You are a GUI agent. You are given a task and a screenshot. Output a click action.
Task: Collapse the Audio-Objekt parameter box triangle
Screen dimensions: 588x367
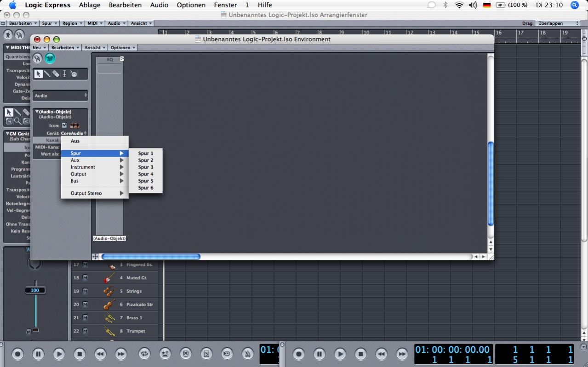click(37, 112)
